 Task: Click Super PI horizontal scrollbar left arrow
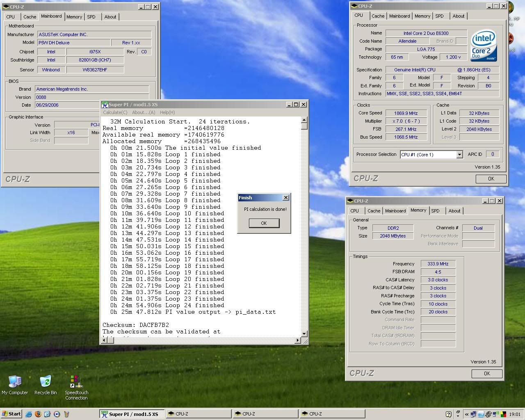[x=105, y=340]
